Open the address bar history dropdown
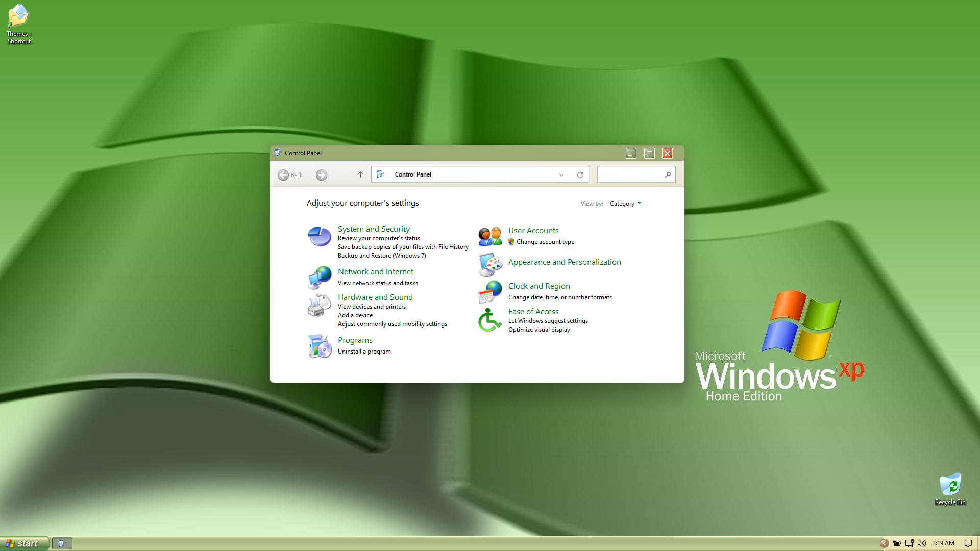 point(561,175)
